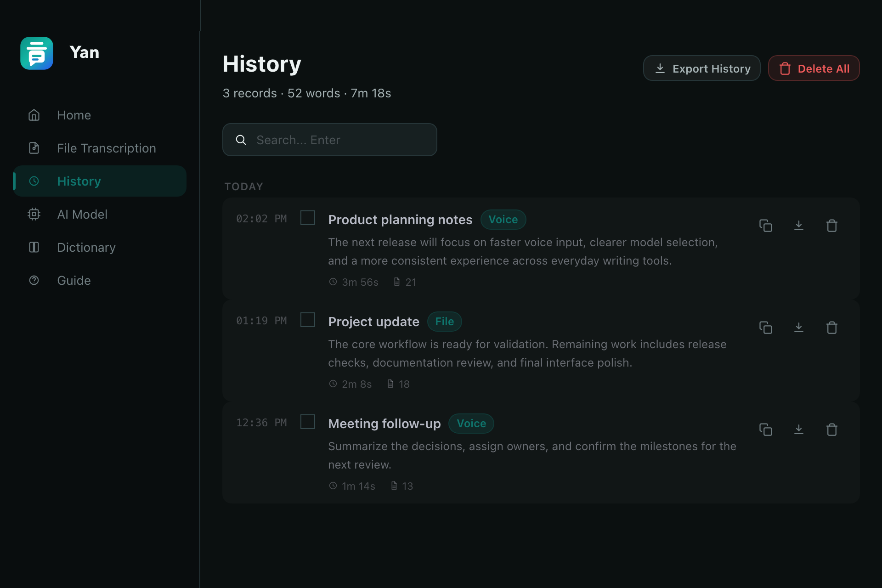Click the Project update title
Image resolution: width=882 pixels, height=588 pixels.
tap(373, 322)
